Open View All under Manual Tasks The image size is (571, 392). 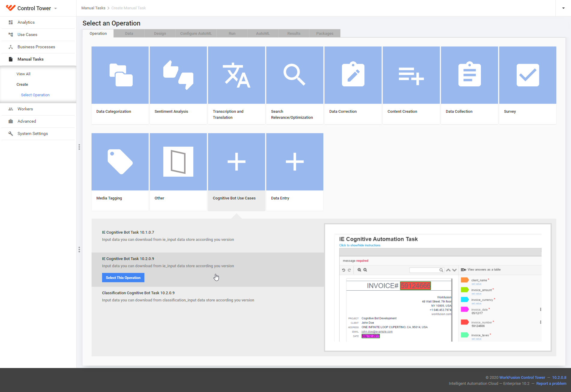click(x=23, y=74)
